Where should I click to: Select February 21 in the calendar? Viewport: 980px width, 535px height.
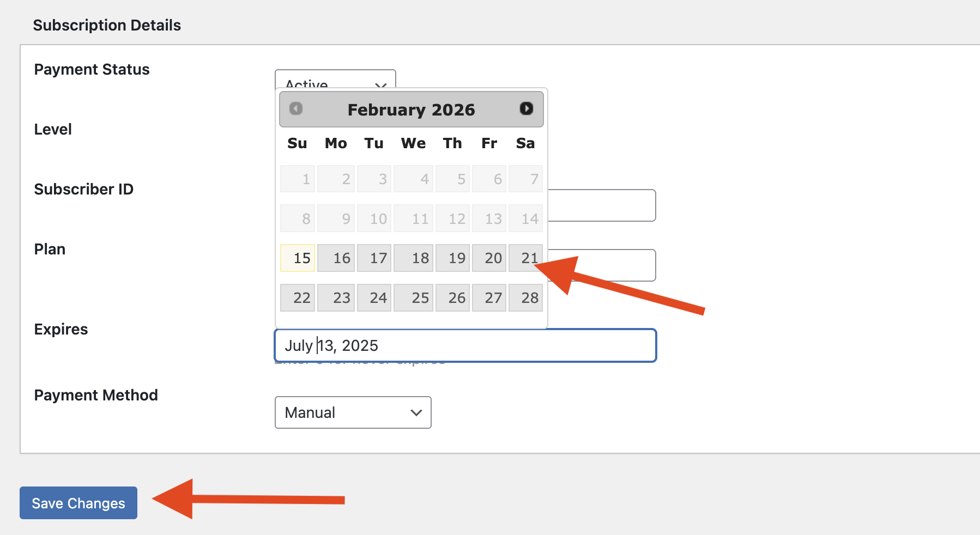(525, 258)
